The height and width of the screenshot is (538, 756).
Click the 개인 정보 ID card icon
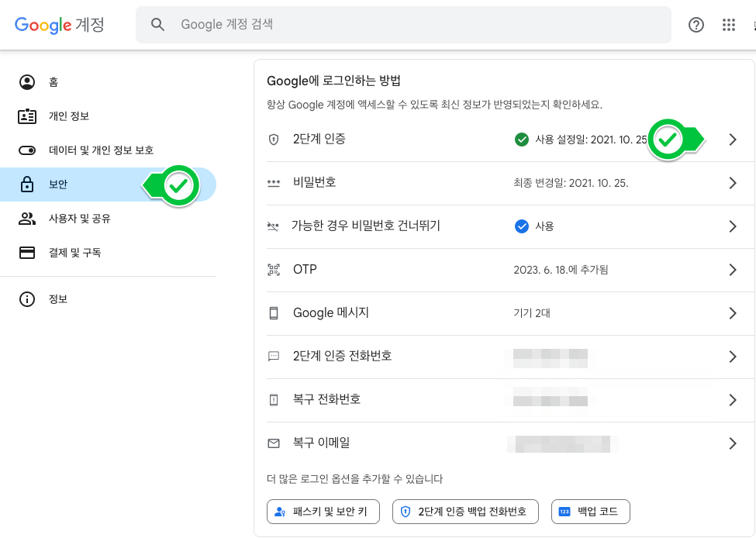click(27, 116)
